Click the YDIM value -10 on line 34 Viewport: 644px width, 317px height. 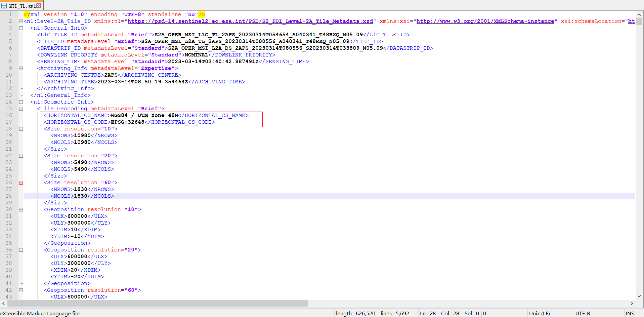click(76, 236)
